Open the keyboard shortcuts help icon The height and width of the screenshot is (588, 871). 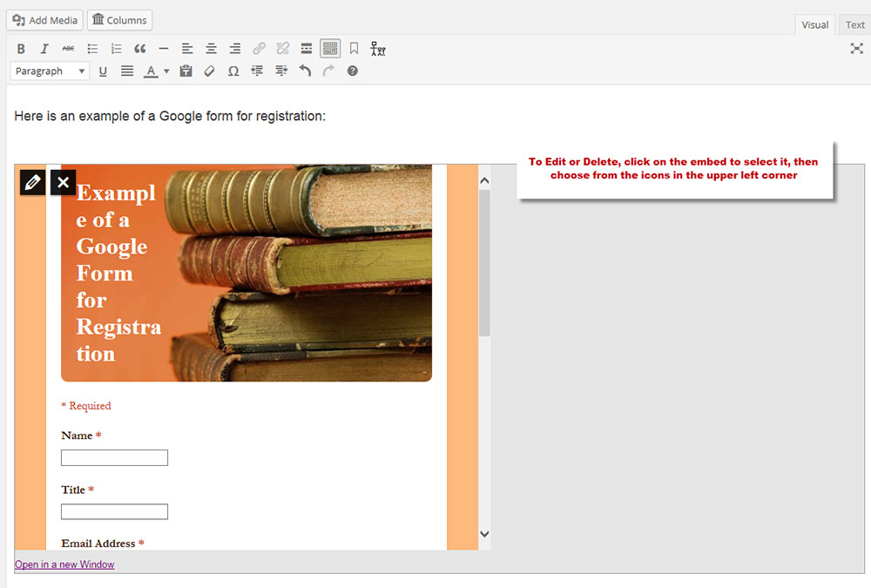pos(353,71)
